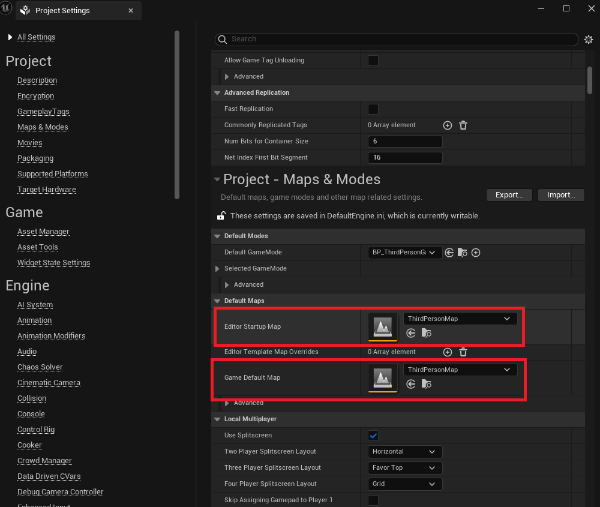Viewport: 600px width, 507px height.
Task: Open Four Player Splitscreen Layout dropdown
Action: 405,484
